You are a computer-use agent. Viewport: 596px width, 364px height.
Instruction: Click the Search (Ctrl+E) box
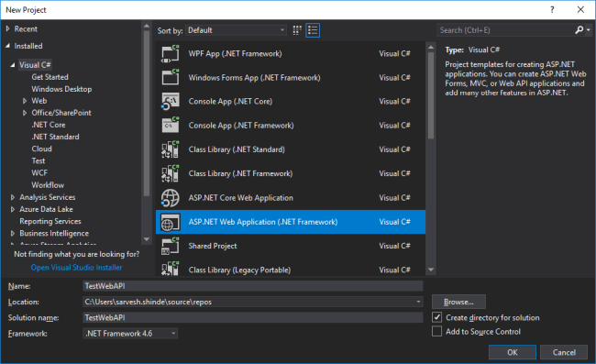pyautogui.click(x=505, y=30)
